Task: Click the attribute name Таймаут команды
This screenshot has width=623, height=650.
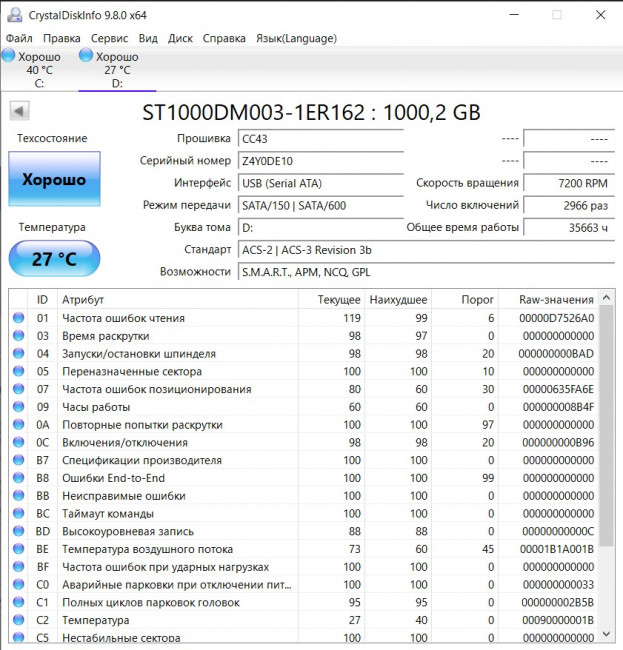Action: [108, 514]
